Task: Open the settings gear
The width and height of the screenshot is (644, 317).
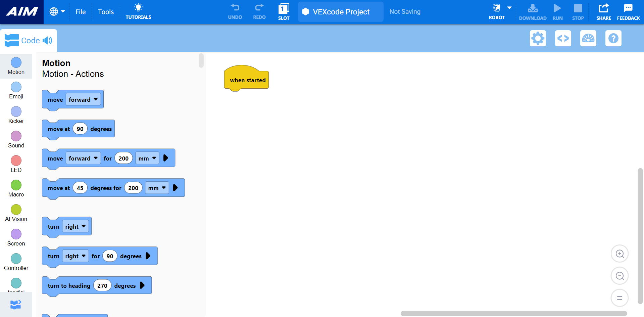Action: coord(538,38)
